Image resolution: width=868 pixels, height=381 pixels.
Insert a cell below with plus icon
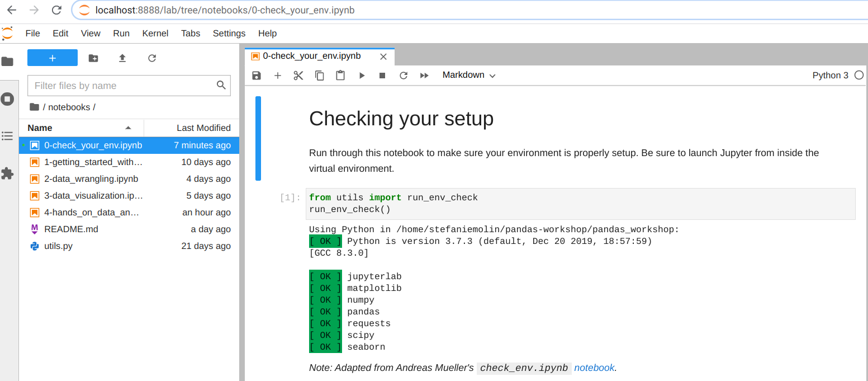[x=277, y=76]
